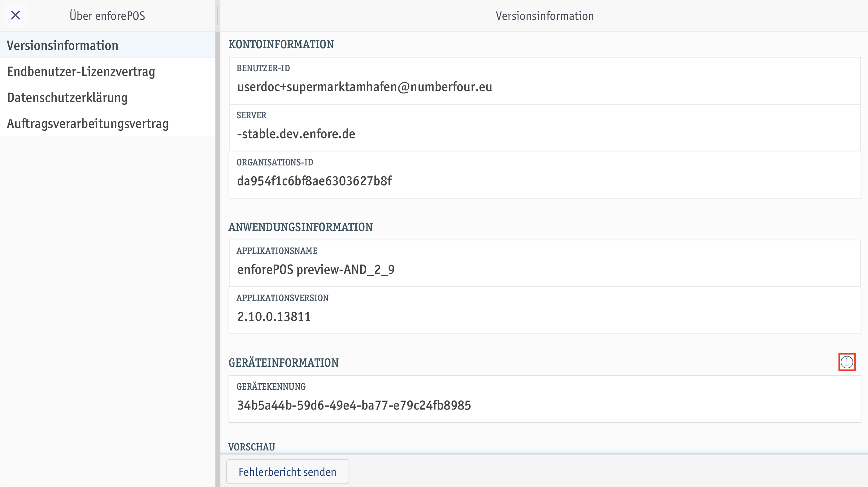Click Fehlerbericht senden button

(x=287, y=472)
